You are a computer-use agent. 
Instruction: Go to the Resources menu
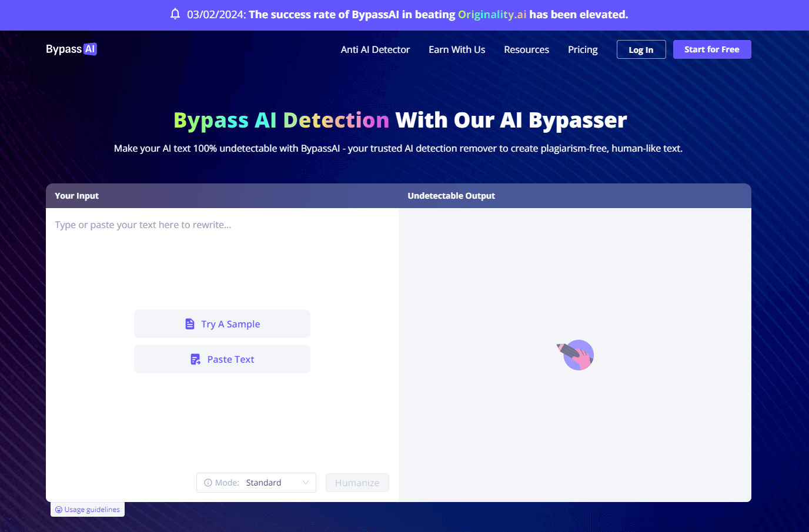coord(526,50)
